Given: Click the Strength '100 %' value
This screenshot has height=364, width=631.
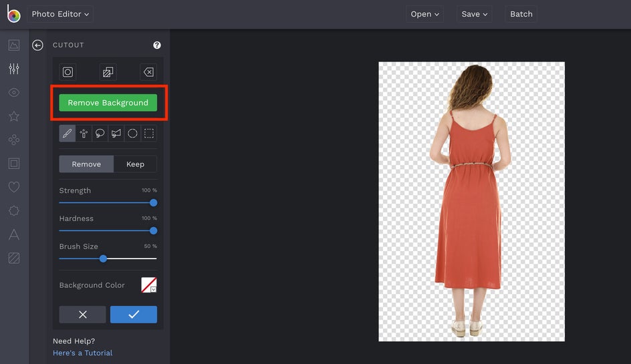Looking at the screenshot, I should pyautogui.click(x=149, y=190).
